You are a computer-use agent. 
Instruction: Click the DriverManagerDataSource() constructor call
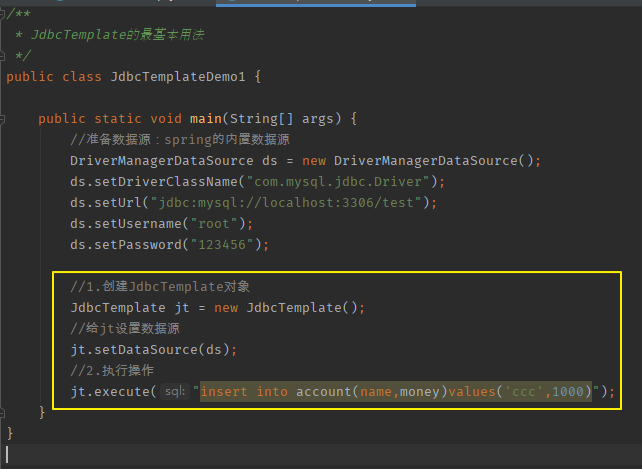coord(434,161)
